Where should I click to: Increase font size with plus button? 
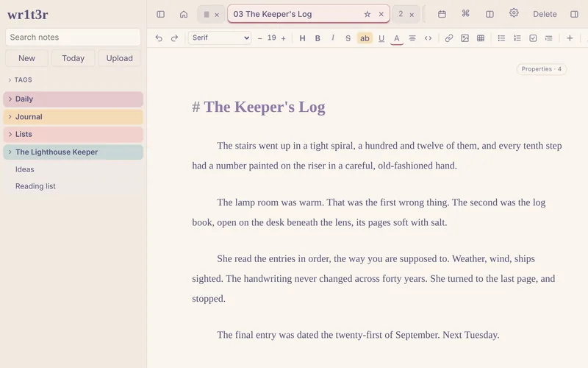pyautogui.click(x=284, y=38)
